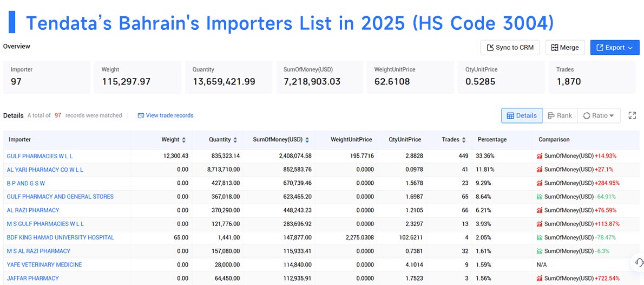Click the comparison chart icon beside +722.54%
The height and width of the screenshot is (285, 644).
point(540,278)
